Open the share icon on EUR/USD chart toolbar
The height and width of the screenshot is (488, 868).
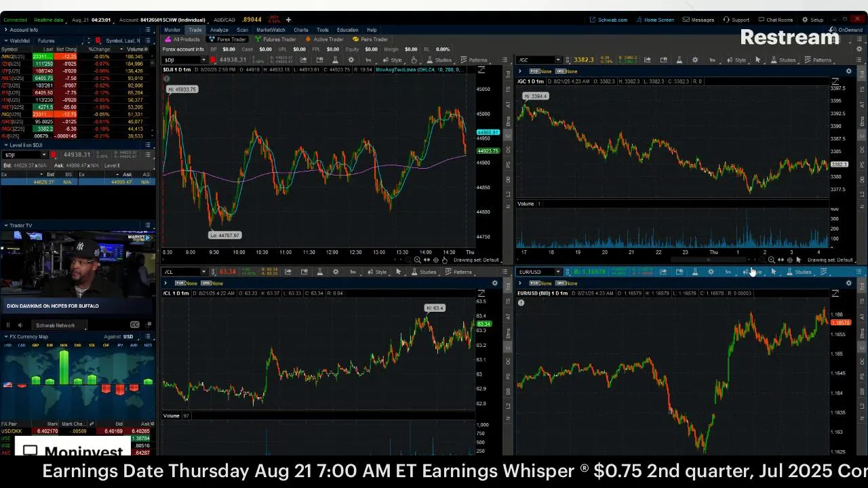tap(663, 272)
